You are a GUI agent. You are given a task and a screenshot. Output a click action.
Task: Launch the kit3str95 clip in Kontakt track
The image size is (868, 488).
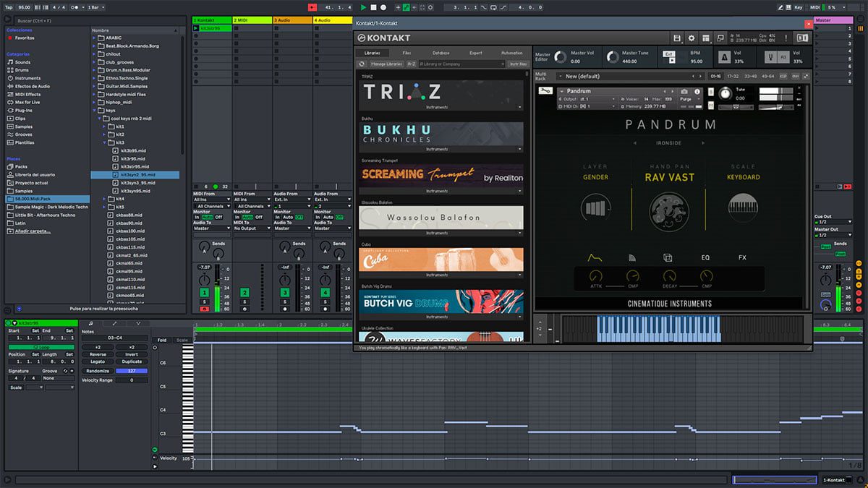click(x=197, y=28)
